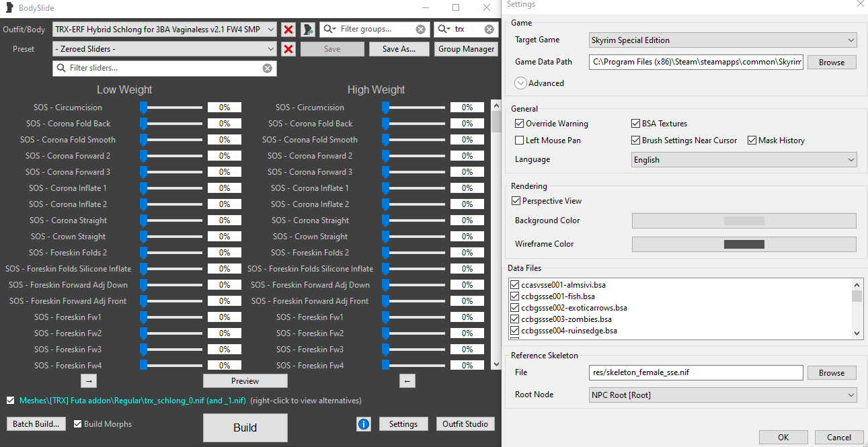Screen dimensions: 868x447
Task: Click the high weight SOS - Corona Straight slider
Action: 413,220
